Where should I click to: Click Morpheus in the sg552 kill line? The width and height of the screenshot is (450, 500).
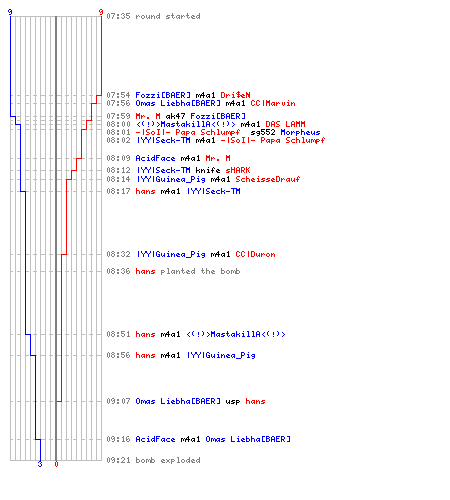[x=300, y=132]
